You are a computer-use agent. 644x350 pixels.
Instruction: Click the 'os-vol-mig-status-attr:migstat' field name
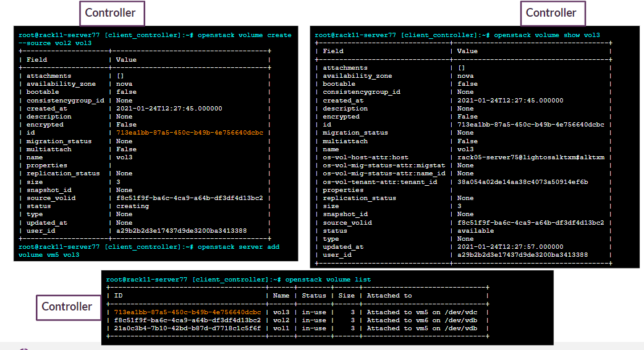click(x=384, y=165)
